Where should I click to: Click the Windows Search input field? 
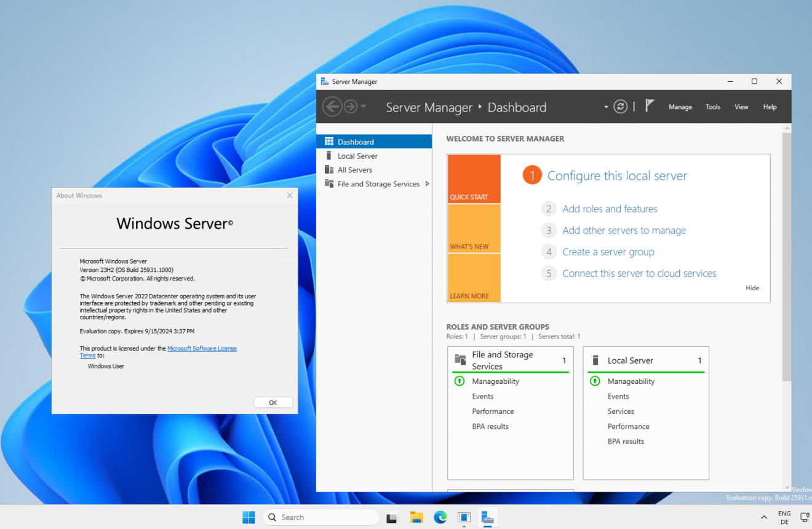click(x=320, y=517)
